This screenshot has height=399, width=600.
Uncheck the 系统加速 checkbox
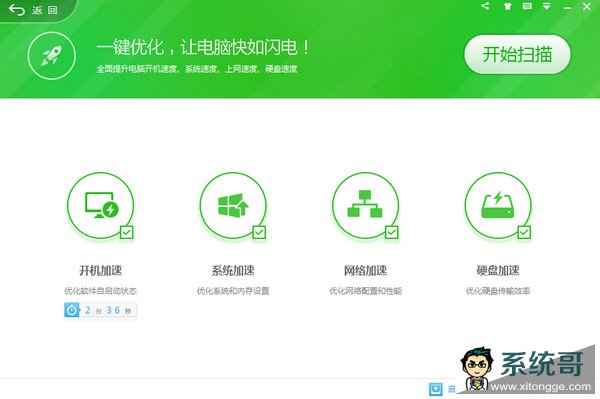[x=259, y=232]
